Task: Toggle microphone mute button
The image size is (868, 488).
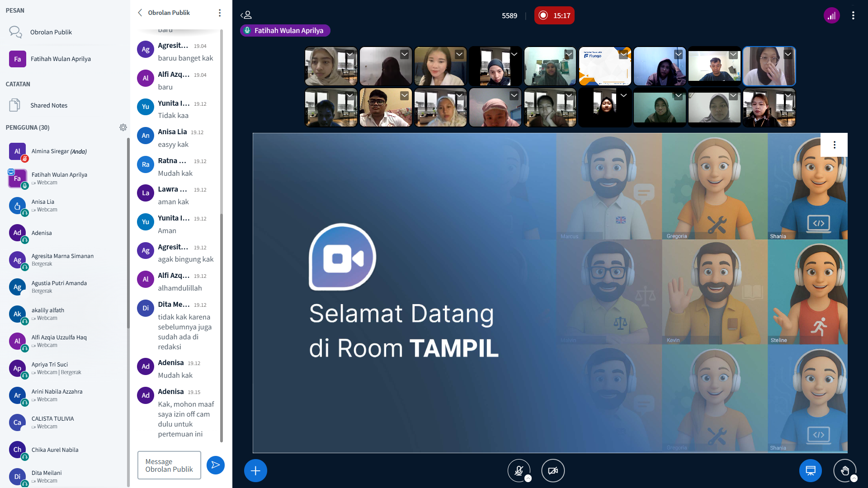Action: 519,470
